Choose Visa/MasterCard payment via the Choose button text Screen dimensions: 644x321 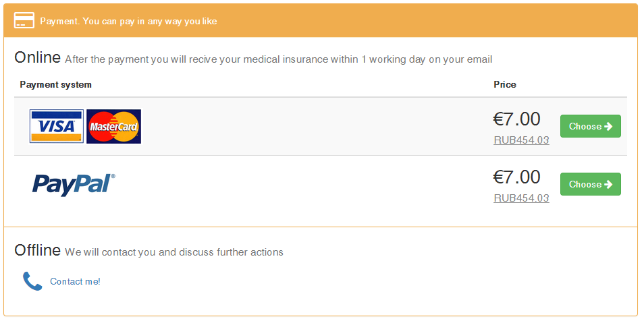tap(585, 126)
